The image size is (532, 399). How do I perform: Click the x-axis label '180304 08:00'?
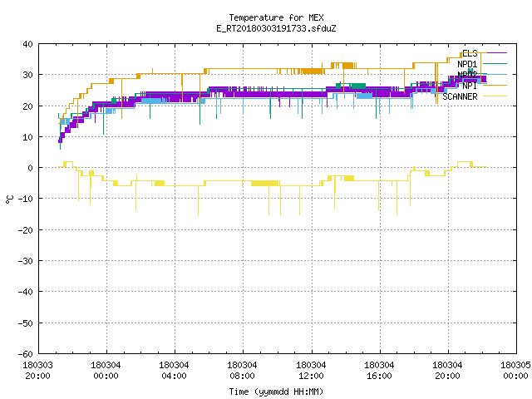coord(242,371)
